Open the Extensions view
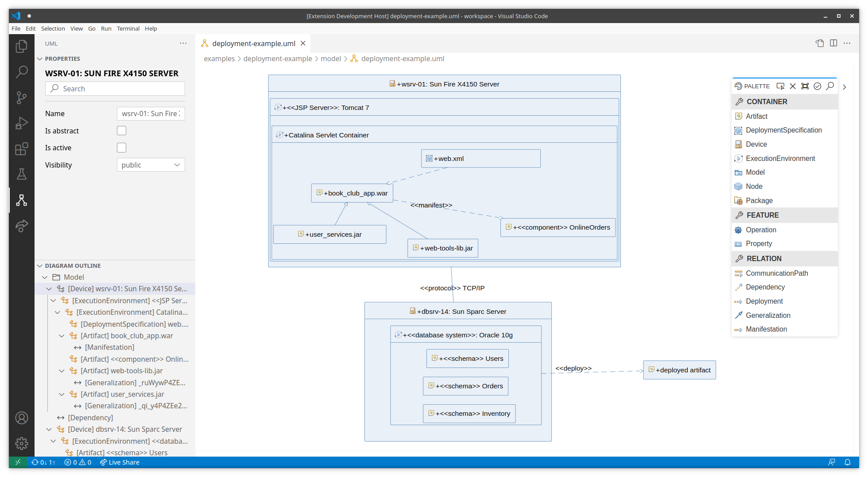The width and height of the screenshot is (868, 477). (21, 149)
